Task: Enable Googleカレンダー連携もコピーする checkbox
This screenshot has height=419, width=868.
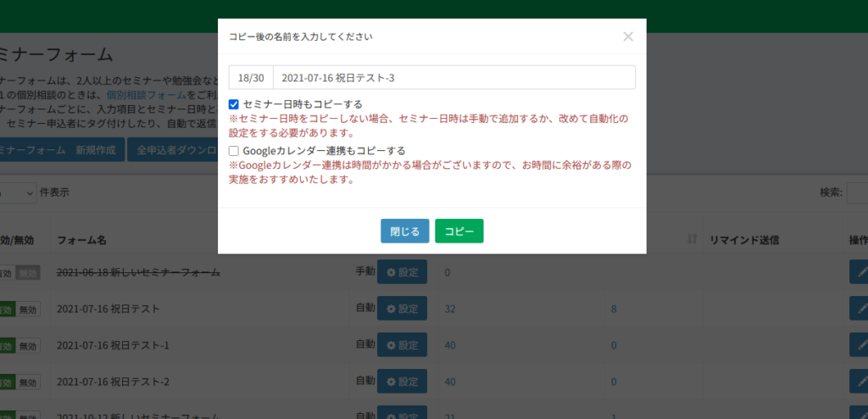Action: tap(234, 150)
